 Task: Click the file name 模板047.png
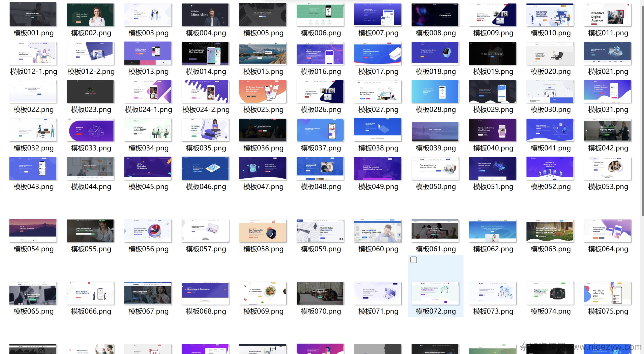[263, 187]
